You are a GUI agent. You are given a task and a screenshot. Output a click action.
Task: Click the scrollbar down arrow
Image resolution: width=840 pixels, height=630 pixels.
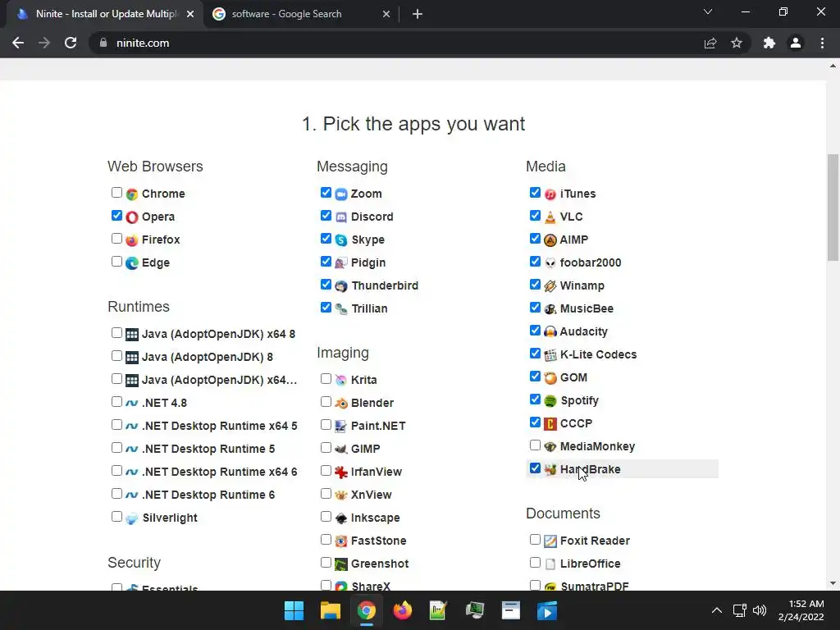coord(833,584)
